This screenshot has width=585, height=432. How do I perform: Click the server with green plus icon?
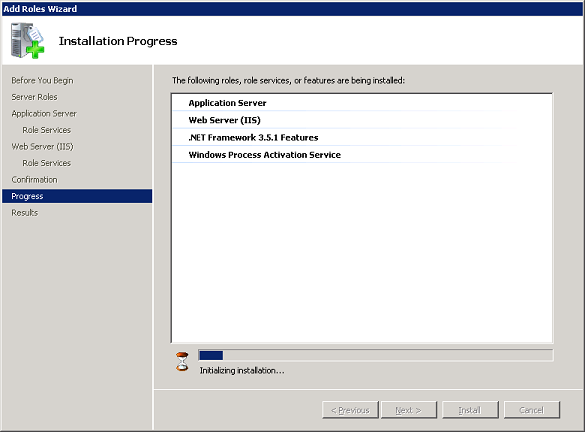[28, 41]
